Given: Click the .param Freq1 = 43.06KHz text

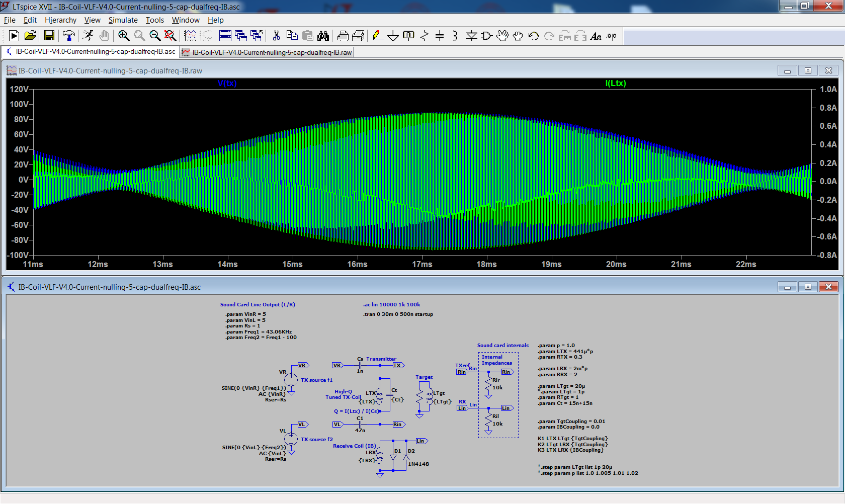Looking at the screenshot, I should [x=259, y=332].
